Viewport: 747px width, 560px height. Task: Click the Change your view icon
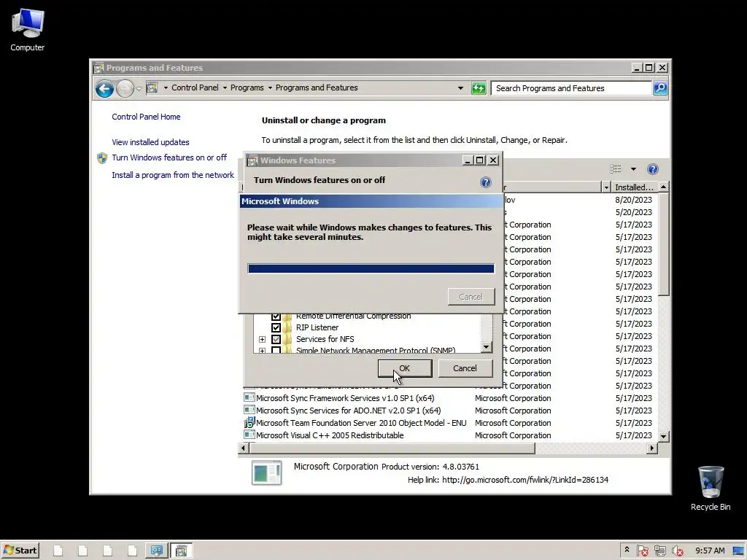point(616,169)
